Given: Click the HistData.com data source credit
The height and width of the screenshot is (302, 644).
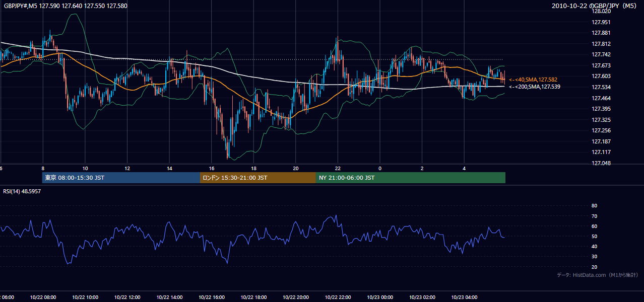Looking at the screenshot, I should pos(598,275).
